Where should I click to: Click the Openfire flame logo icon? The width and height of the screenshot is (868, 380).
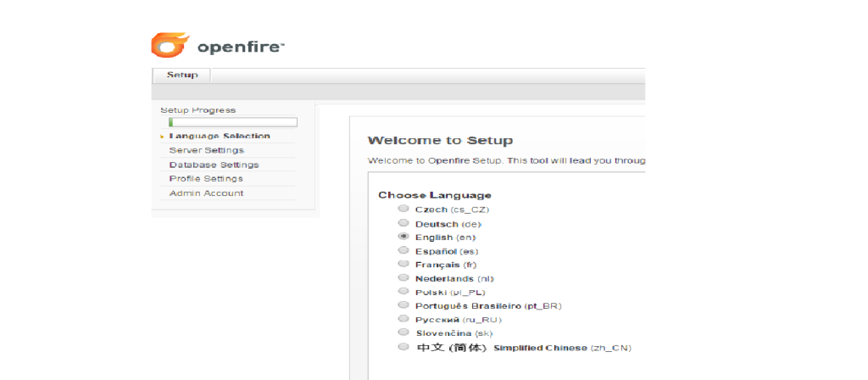click(170, 45)
